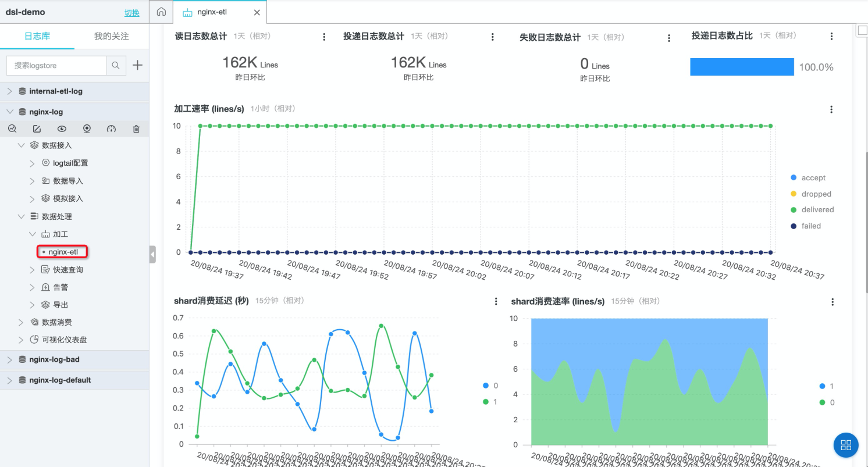Viewport: 868px width, 467px height.
Task: Toggle the delivered series in legend
Action: coord(812,210)
